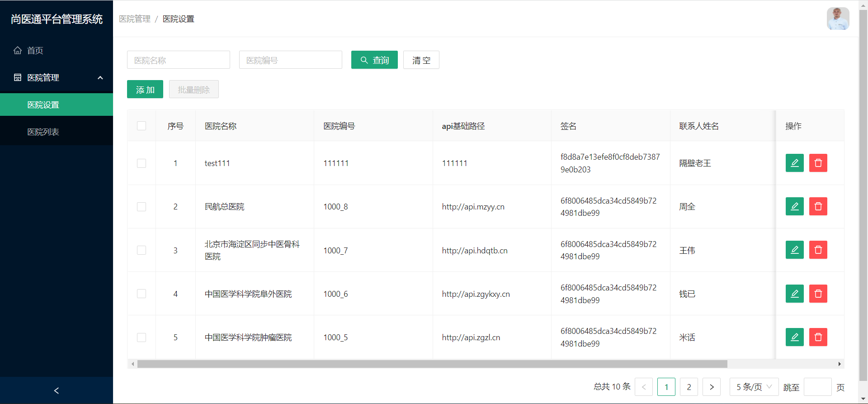Click contact name 王伟

(687, 250)
